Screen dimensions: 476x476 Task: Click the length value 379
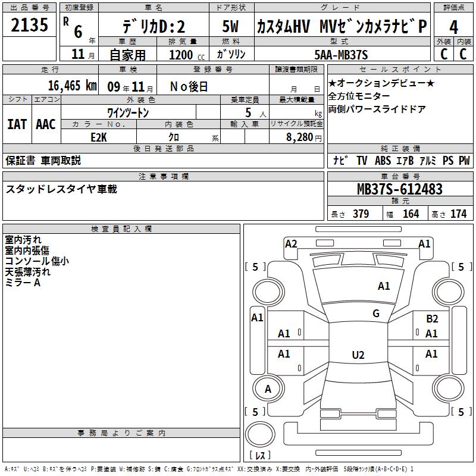point(361,214)
